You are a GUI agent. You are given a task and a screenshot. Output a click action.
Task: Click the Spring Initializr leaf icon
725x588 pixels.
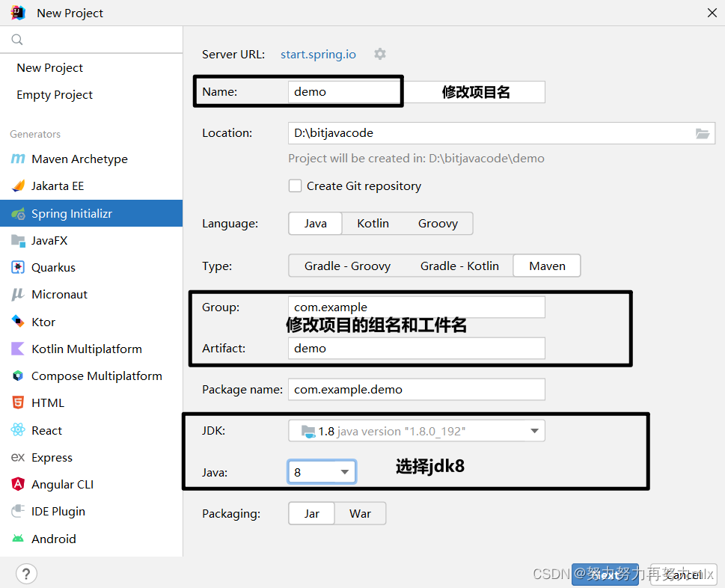tap(18, 213)
